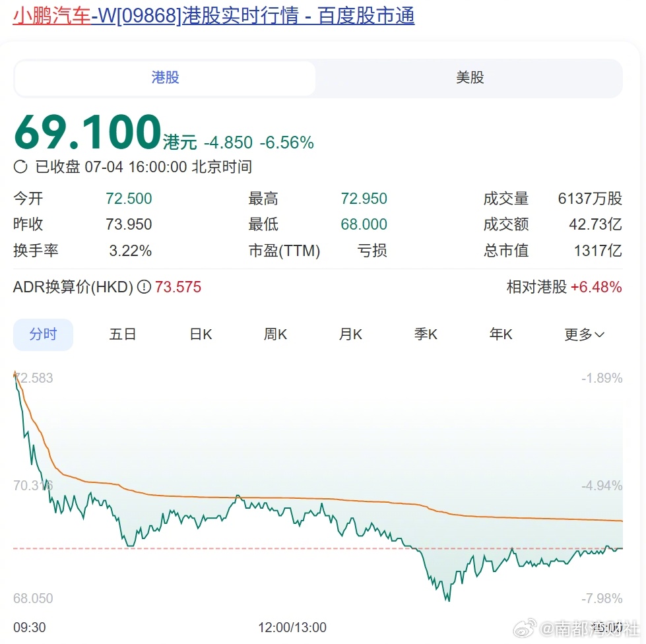Screen dimensions: 646x644
Task: Click the 相对港股 +6.48% value
Action: click(x=596, y=287)
